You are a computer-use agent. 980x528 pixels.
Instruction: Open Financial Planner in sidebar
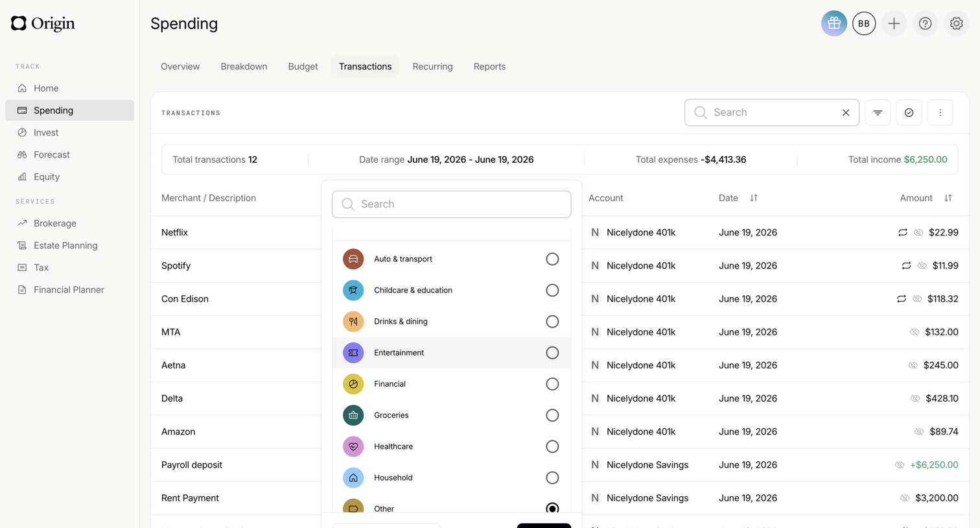click(x=69, y=289)
